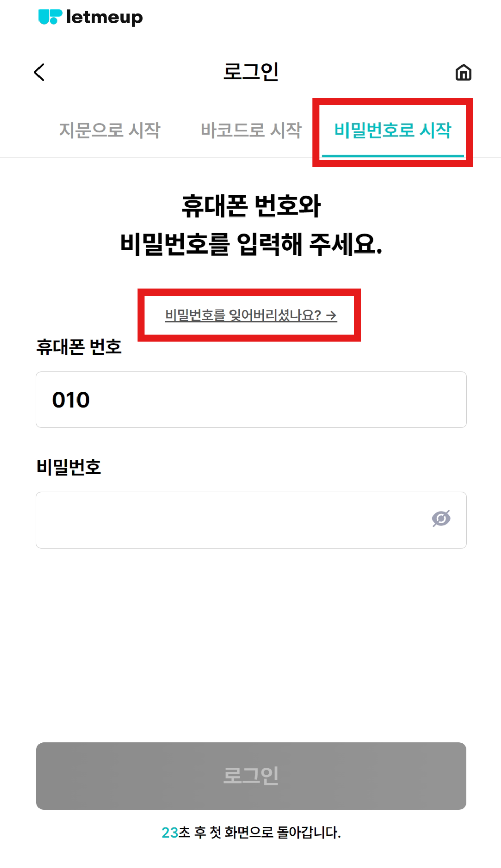501x868 pixels.
Task: Toggle password visibility eye icon
Action: (441, 518)
